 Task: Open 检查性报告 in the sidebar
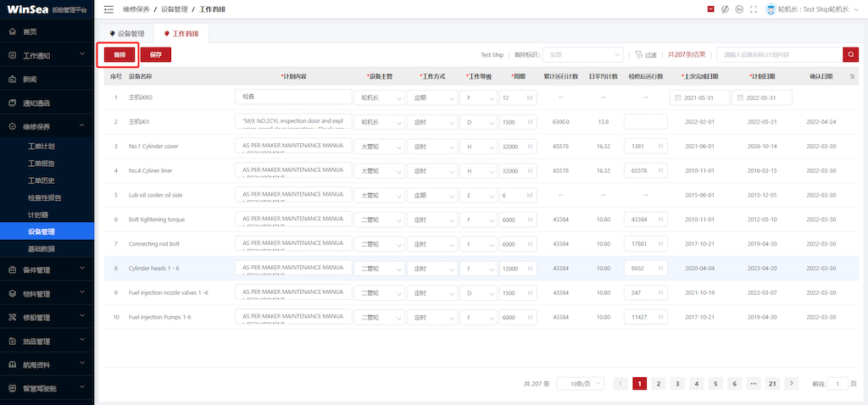click(x=44, y=197)
